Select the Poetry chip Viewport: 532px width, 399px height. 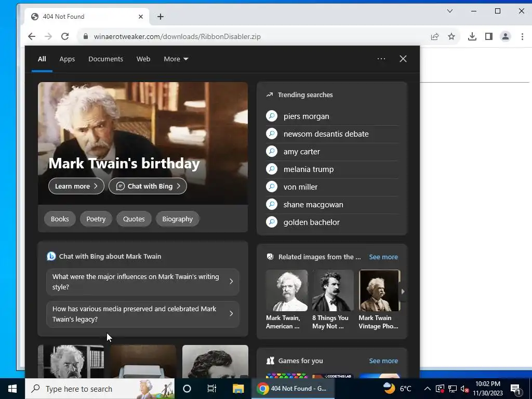click(96, 219)
